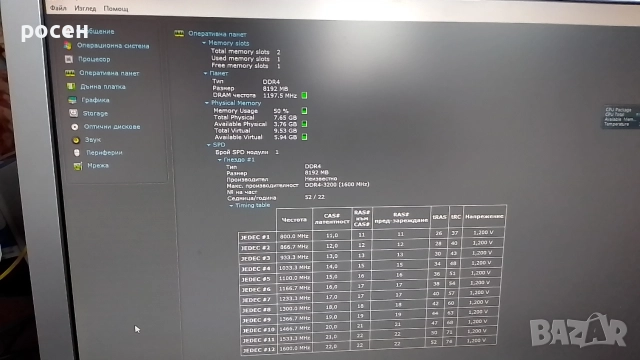Viewport: 640px width, 360px height.
Task: Open the Помощ menu
Action: (116, 9)
